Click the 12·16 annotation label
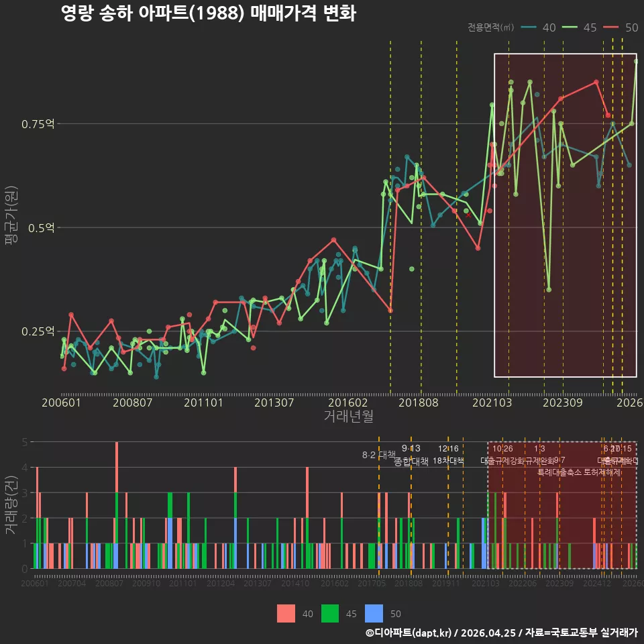This screenshot has width=644, height=644. point(448,449)
